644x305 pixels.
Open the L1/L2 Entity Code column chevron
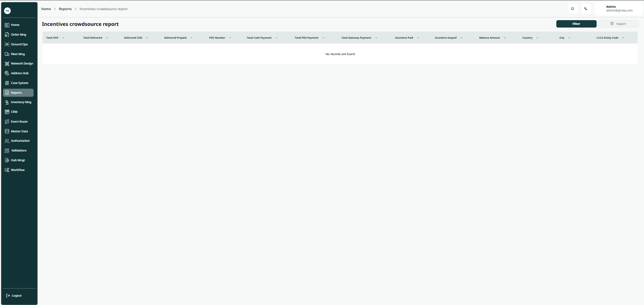623,38
